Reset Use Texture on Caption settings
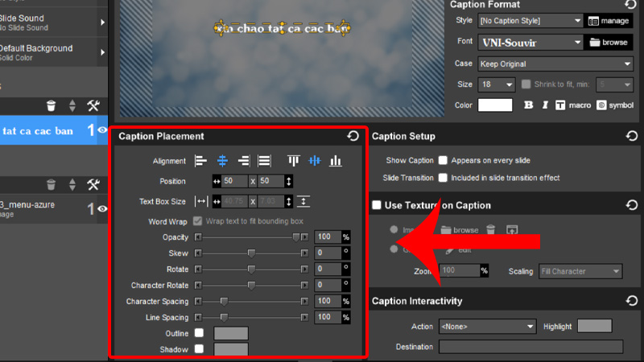644x362 pixels. pyautogui.click(x=632, y=205)
